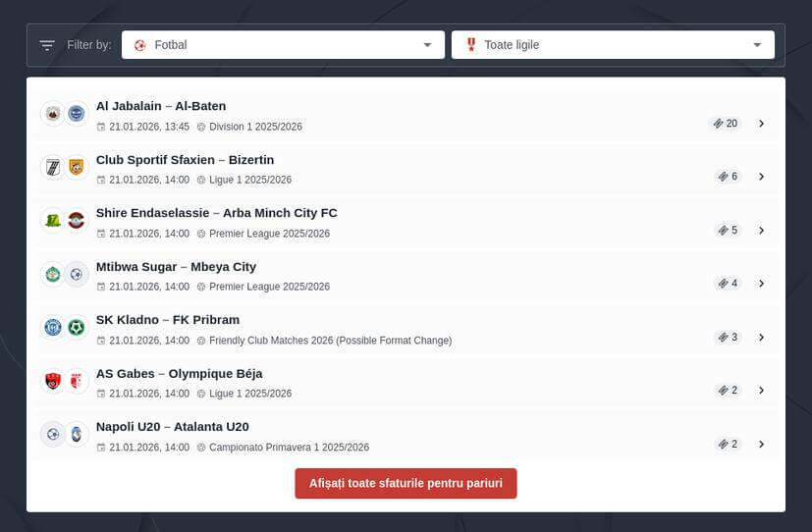Click the AS Gabes team logo
Screen dimensions: 812x532
click(x=53, y=381)
